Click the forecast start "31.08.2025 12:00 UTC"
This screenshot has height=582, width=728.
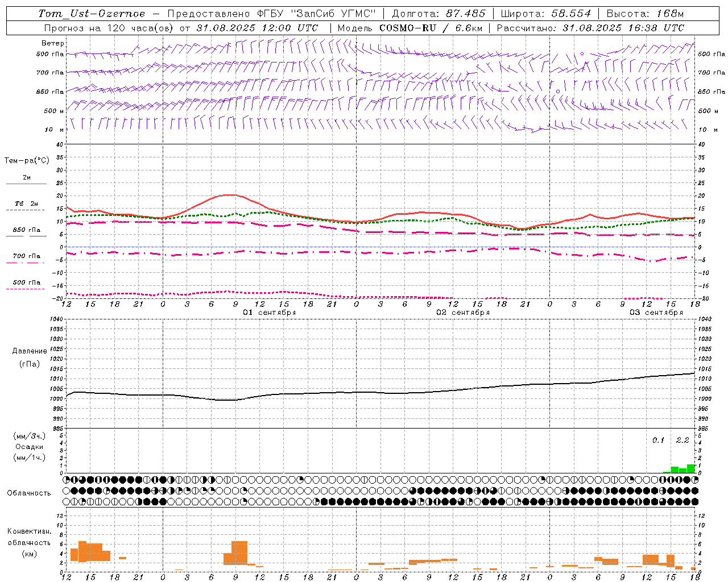[257, 28]
